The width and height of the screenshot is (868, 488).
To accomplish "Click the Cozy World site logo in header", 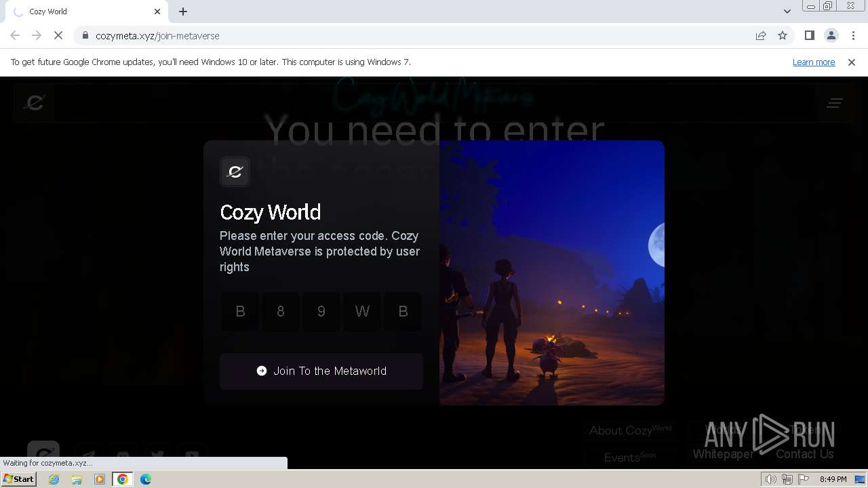I will pyautogui.click(x=34, y=102).
